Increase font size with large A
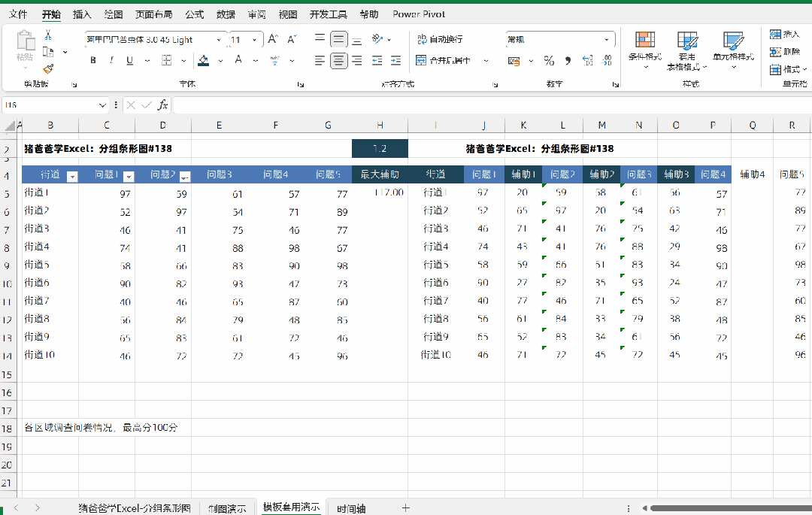The height and width of the screenshot is (515, 812). tap(273, 39)
